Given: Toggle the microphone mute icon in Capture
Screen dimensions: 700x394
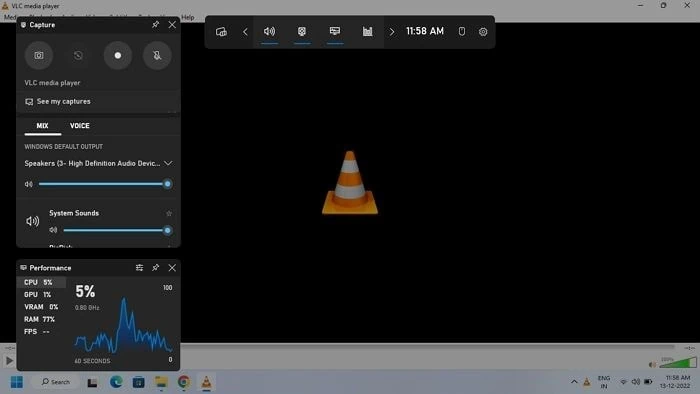Looking at the screenshot, I should pyautogui.click(x=157, y=55).
